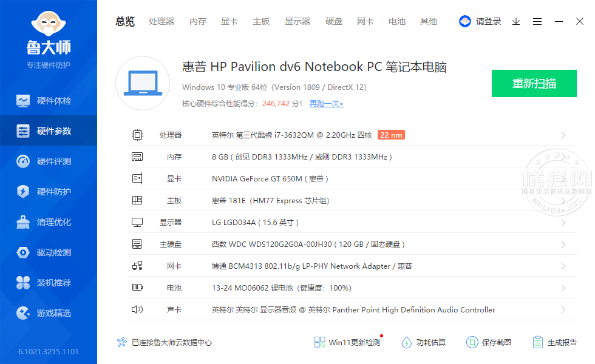This screenshot has height=364, width=595.
Task: Click the laptop device image
Action: coord(143,83)
